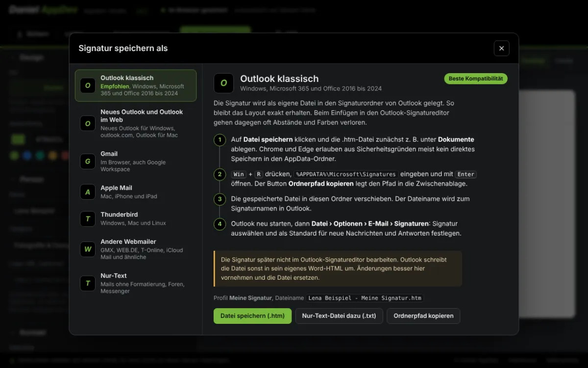This screenshot has width=588, height=368.
Task: Click the large O icon beside the heading
Action: (x=223, y=83)
